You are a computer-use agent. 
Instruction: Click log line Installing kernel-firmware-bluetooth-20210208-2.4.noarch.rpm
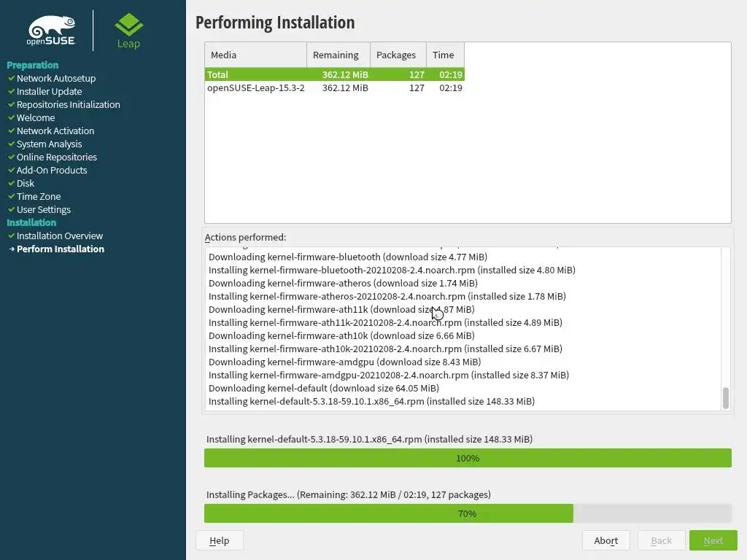[x=392, y=270]
